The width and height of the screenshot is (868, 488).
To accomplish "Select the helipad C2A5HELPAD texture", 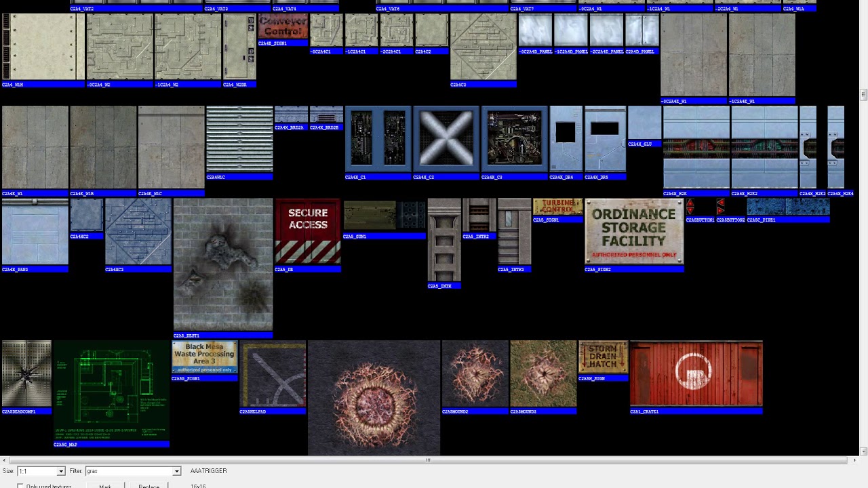I will 273,373.
